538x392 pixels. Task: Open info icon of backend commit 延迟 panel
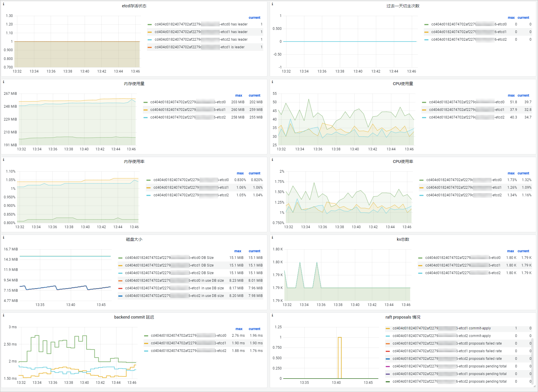click(x=4, y=315)
